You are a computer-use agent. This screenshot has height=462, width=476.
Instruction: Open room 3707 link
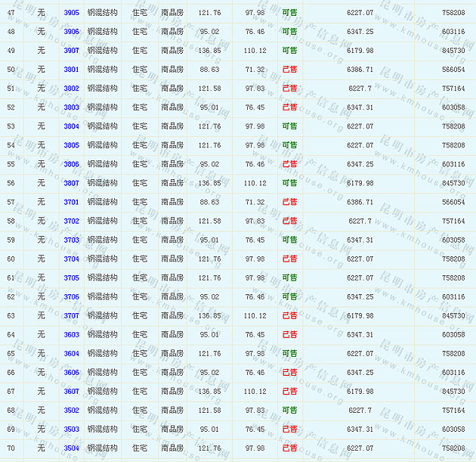click(71, 315)
